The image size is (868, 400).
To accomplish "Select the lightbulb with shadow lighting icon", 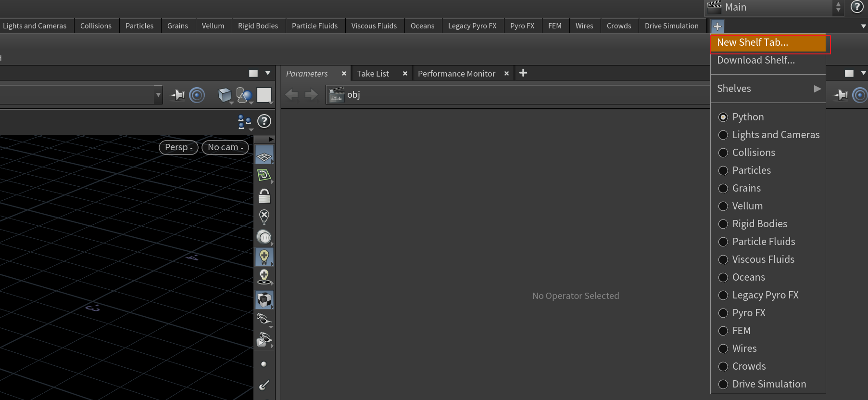I will pyautogui.click(x=264, y=277).
